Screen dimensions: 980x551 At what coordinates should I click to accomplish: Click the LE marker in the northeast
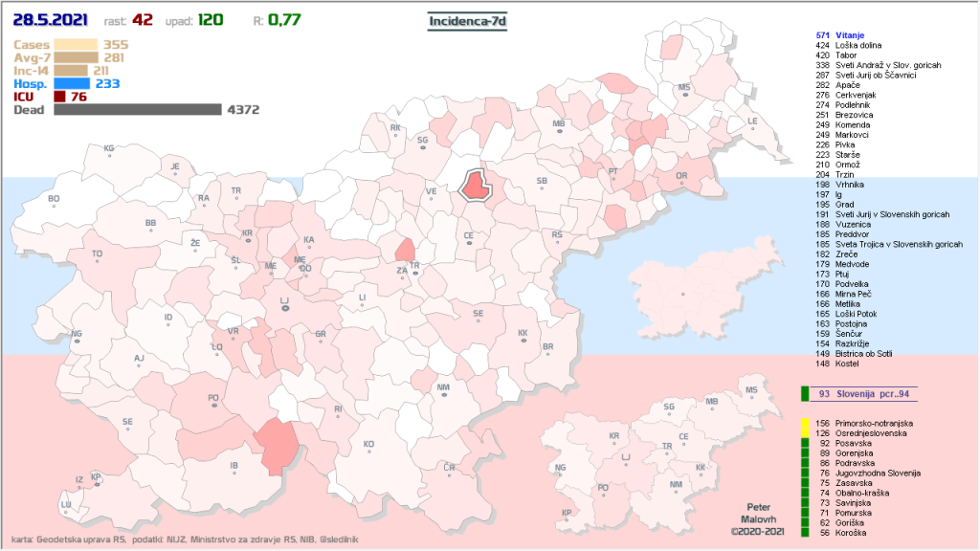tap(752, 123)
